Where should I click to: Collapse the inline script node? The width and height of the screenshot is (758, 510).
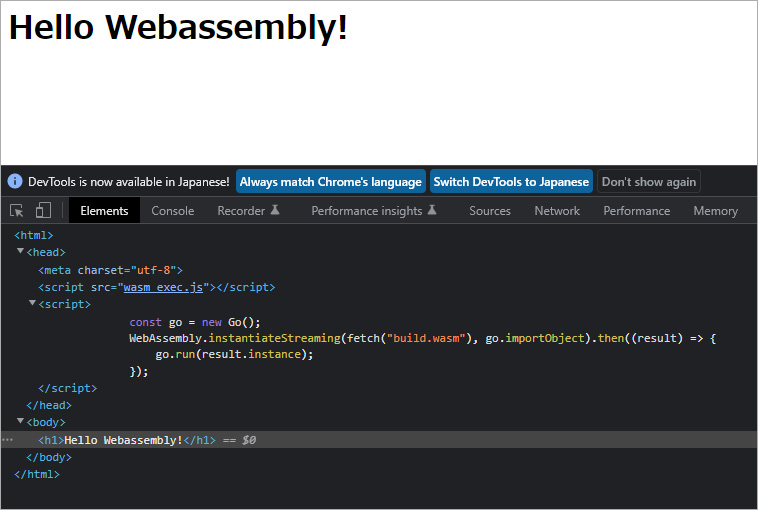pyautogui.click(x=32, y=303)
